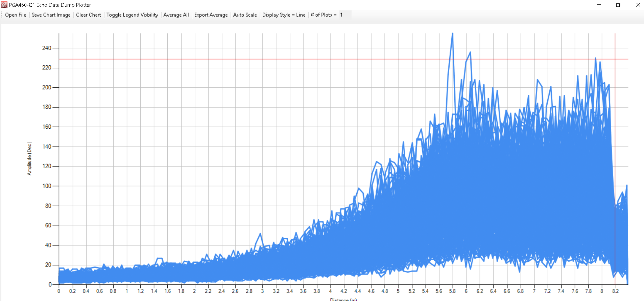The height and width of the screenshot is (301, 644).
Task: Click the number of plots value field
Action: (345, 15)
